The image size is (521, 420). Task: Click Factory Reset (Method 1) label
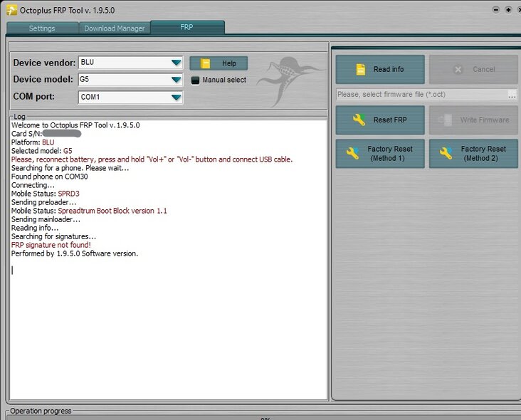coord(390,154)
